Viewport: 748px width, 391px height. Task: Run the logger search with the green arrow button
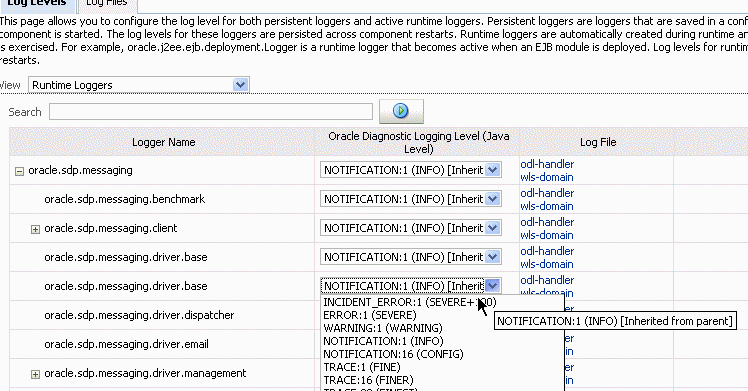click(x=401, y=111)
